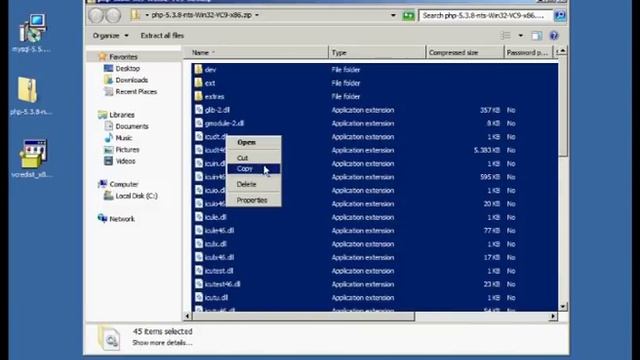Screen dimensions: 640x360
Task: Click the 357 KB compressed size cell
Action: [x=490, y=110]
